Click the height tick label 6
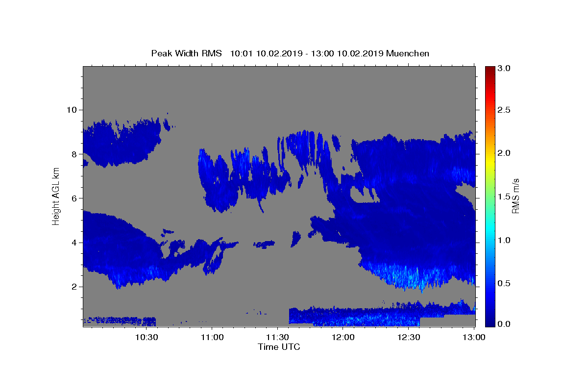This screenshot has height=392, width=588. 75,198
